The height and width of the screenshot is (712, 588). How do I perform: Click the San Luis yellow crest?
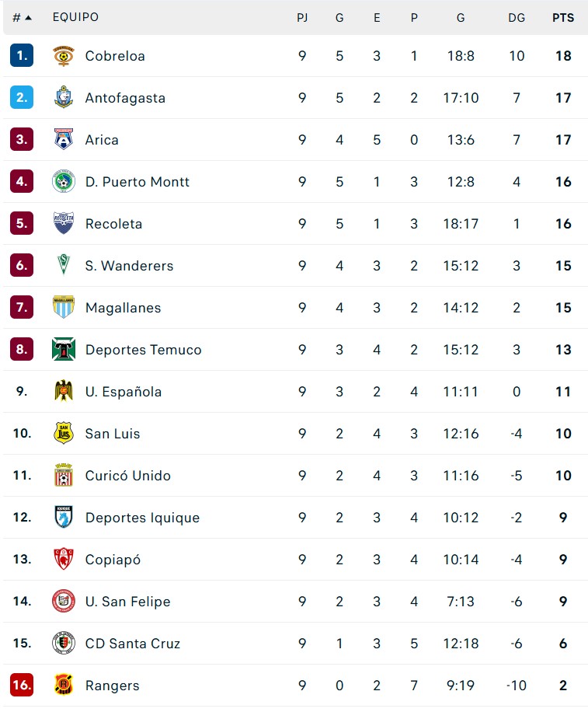click(64, 434)
